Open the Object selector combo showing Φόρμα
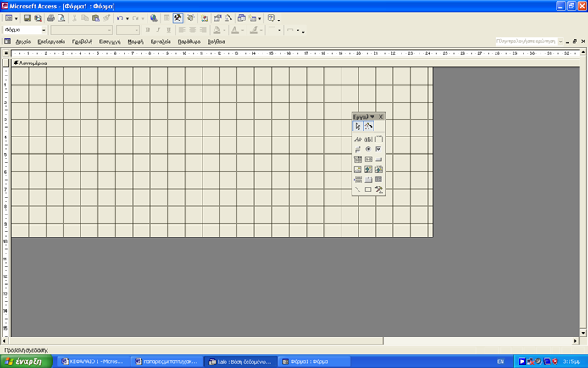This screenshot has width=588, height=368. pos(25,30)
